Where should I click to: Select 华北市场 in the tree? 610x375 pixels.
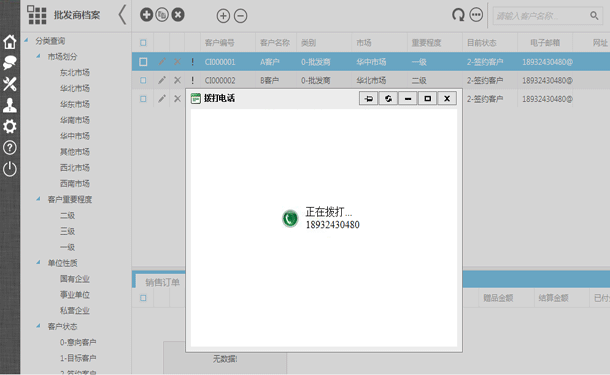75,88
